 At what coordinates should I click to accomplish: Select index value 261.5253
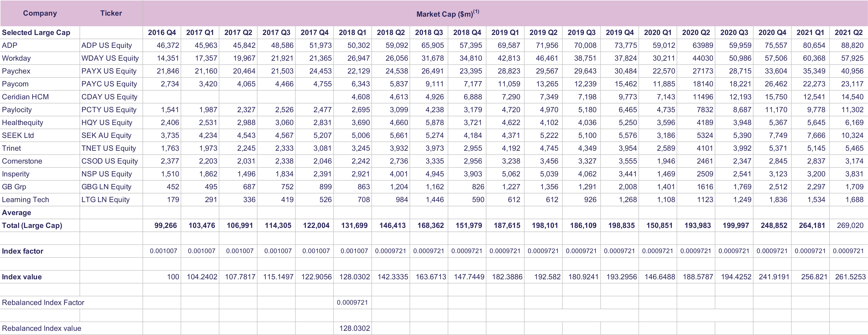pyautogui.click(x=850, y=277)
